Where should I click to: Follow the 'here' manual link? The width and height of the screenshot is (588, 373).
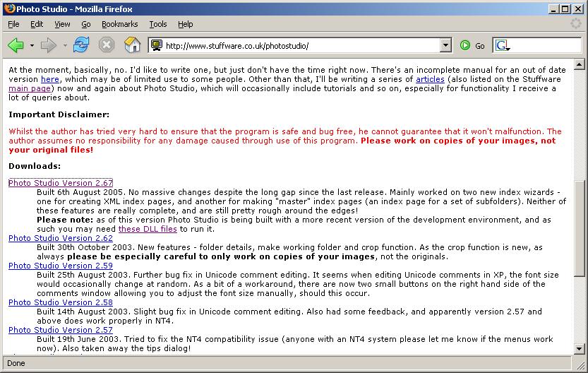click(50, 79)
